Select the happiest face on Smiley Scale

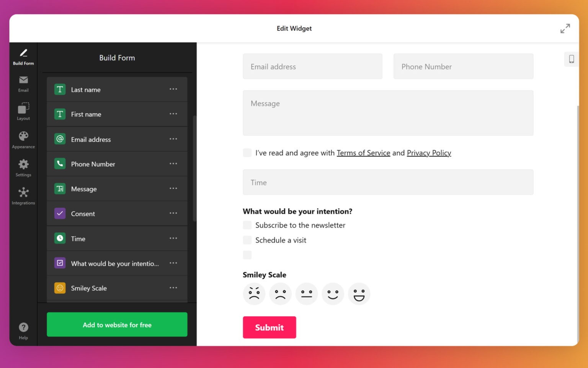(x=359, y=294)
